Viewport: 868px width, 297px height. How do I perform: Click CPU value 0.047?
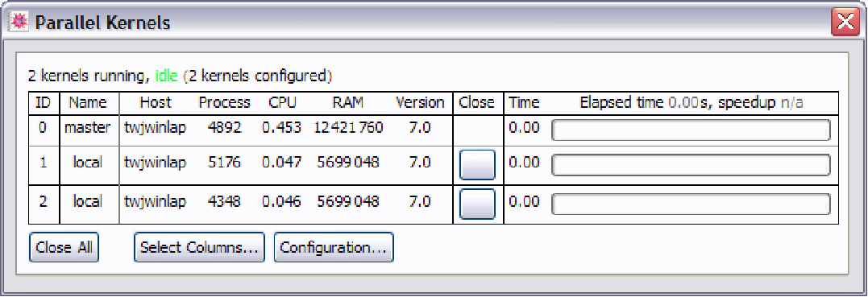(282, 162)
